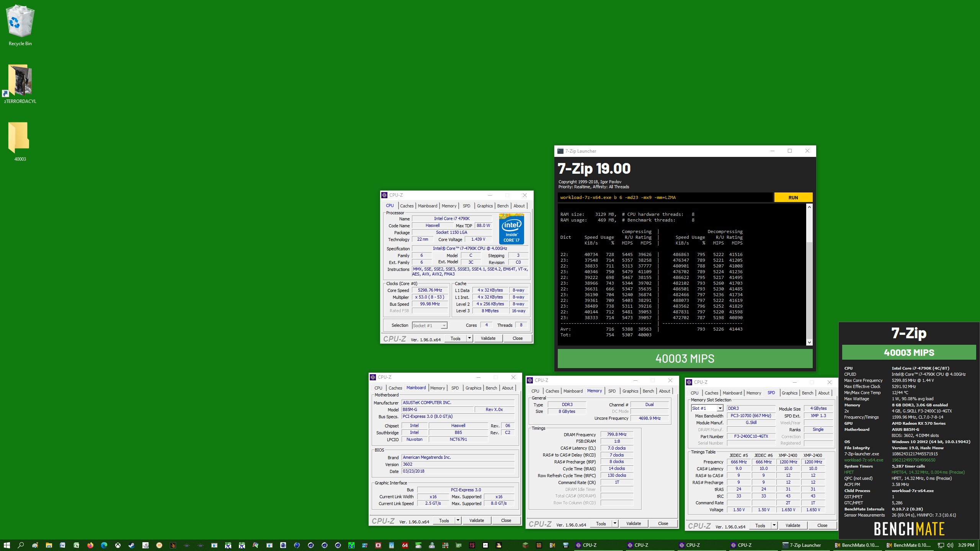Image resolution: width=980 pixels, height=551 pixels.
Task: Open File Explorer from the taskbar
Action: pos(49,545)
